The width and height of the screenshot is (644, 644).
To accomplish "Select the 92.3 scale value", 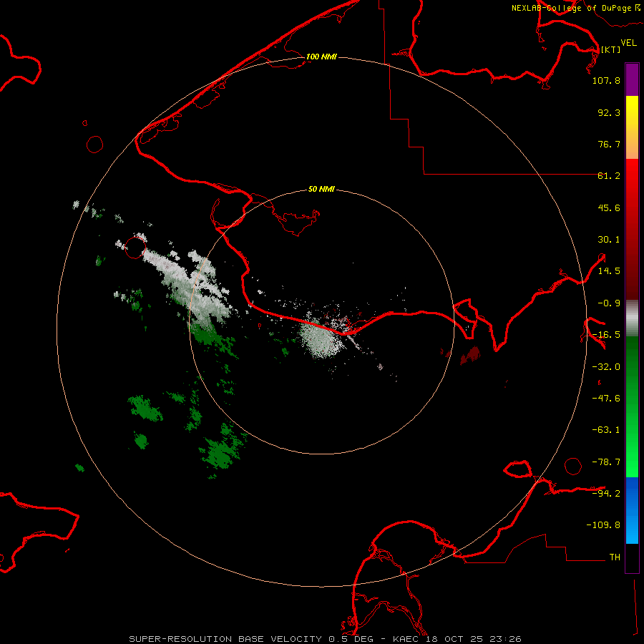I will (609, 112).
